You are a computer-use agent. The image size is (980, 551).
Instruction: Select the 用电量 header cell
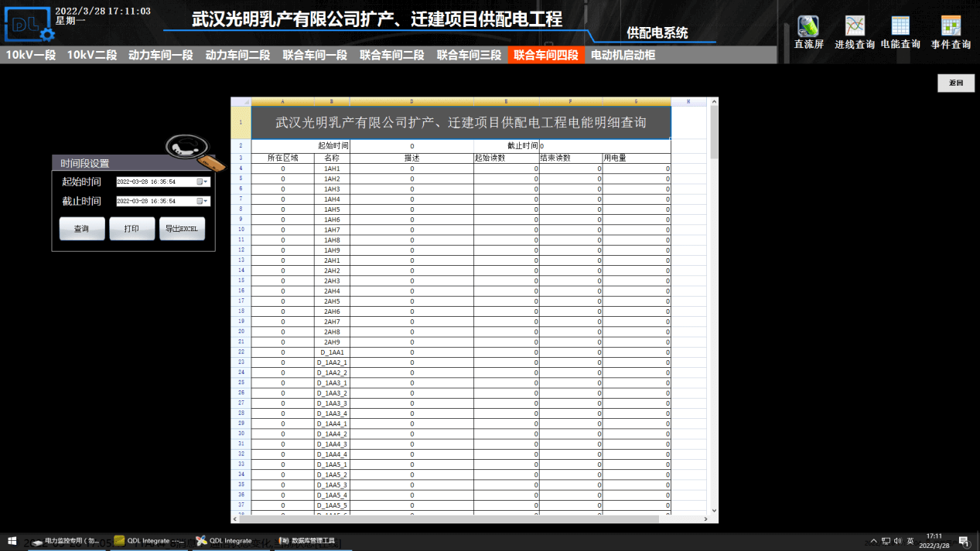[637, 158]
